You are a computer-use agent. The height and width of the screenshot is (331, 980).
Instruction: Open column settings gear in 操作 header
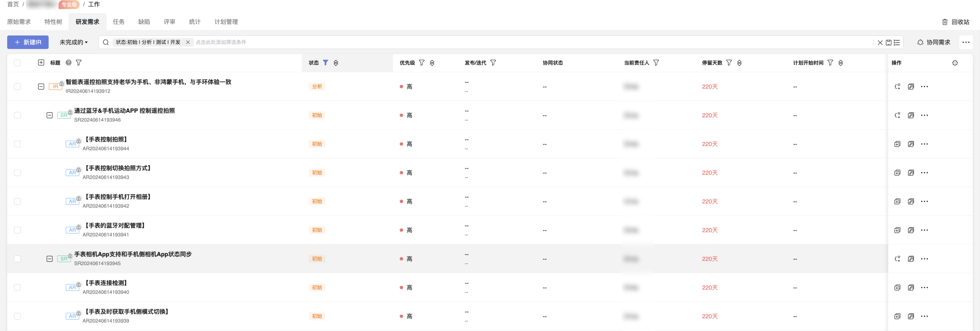[955, 63]
